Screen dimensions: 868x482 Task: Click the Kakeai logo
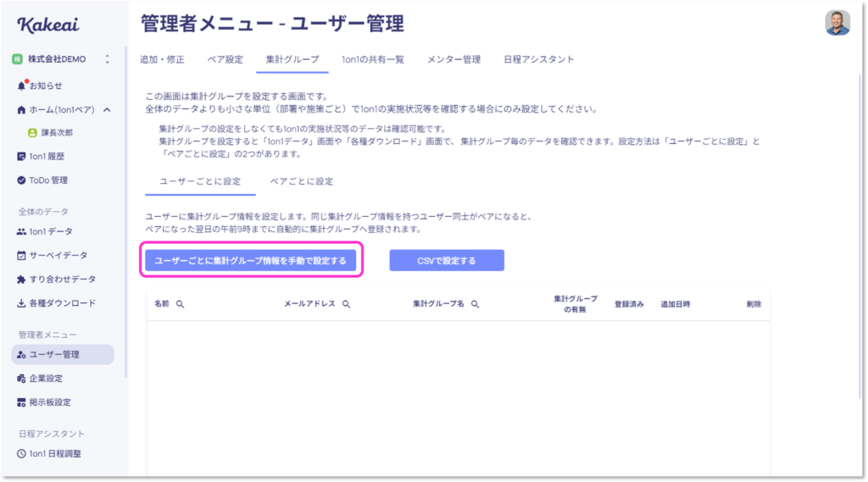[x=48, y=25]
